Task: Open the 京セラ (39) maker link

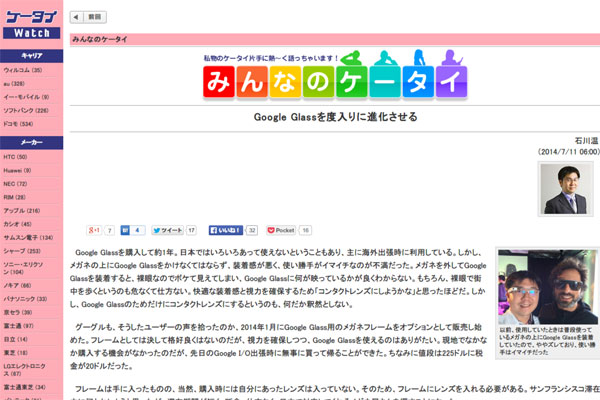Action: pos(18,312)
